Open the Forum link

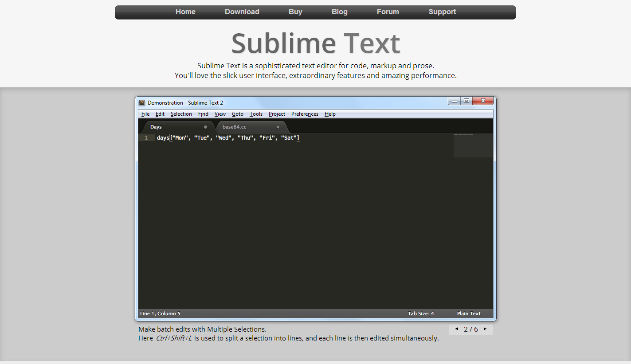(x=388, y=12)
